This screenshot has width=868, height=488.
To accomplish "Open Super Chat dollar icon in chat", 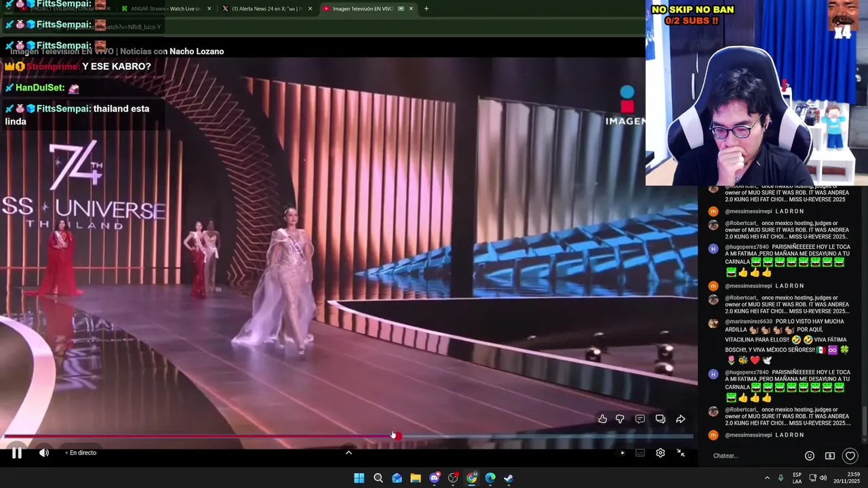I will (829, 456).
